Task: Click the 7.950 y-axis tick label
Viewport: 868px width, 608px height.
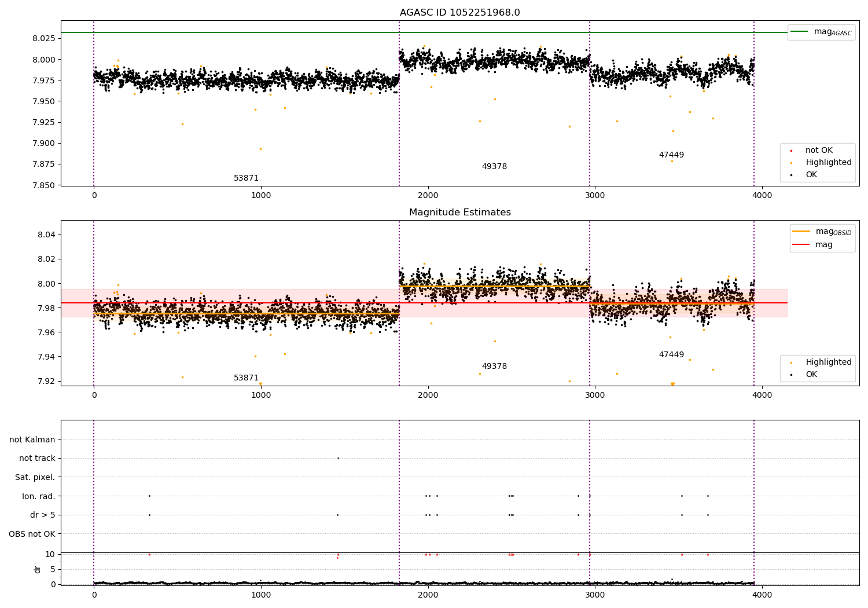Action: coord(44,101)
